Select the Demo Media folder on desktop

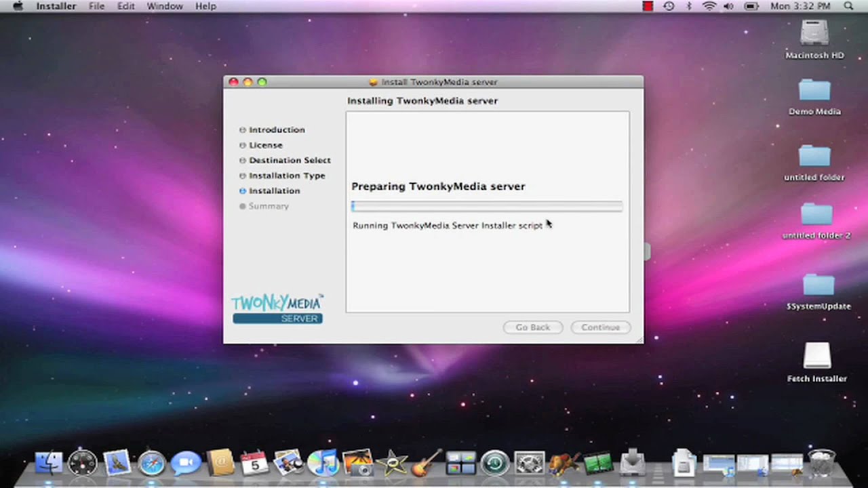click(814, 97)
